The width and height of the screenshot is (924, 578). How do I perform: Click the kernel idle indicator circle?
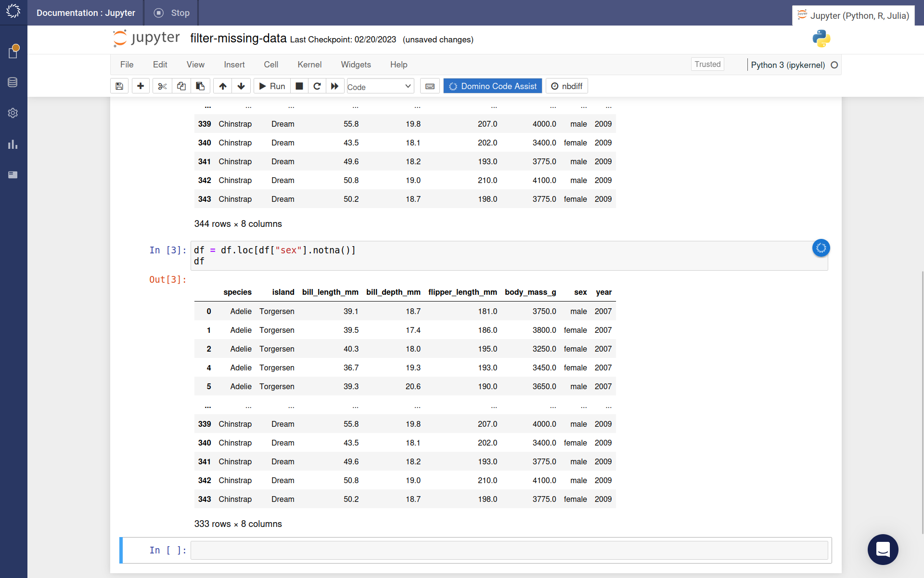tap(834, 65)
